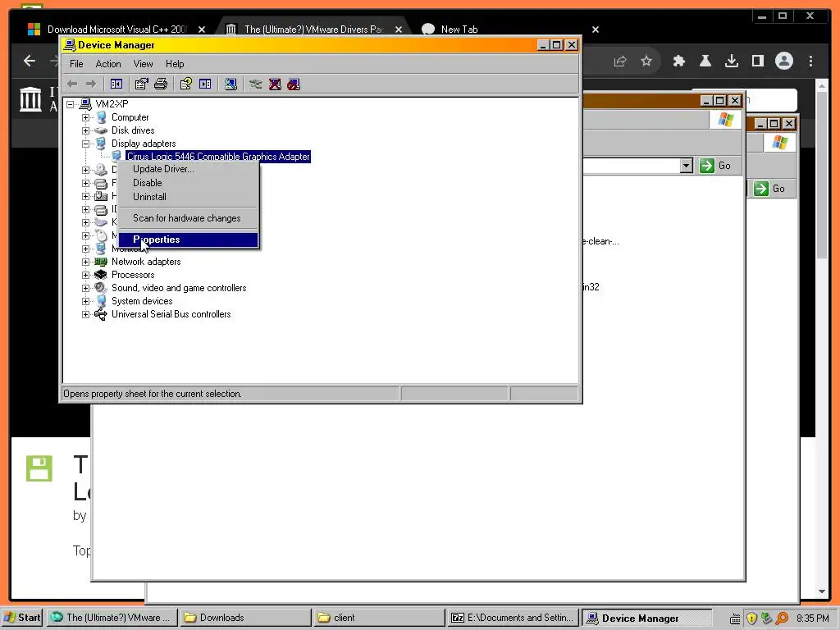Click the Help toolbar icon with question mark
Viewport: 840px width, 630px height.
point(186,84)
